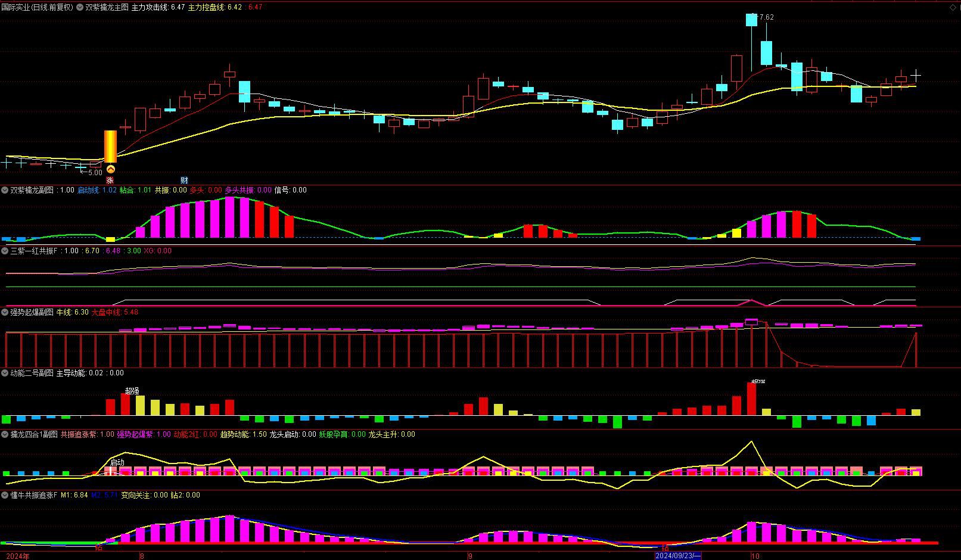961x560 pixels.
Task: Click the orange up-arrow signal icon
Action: coord(110,170)
